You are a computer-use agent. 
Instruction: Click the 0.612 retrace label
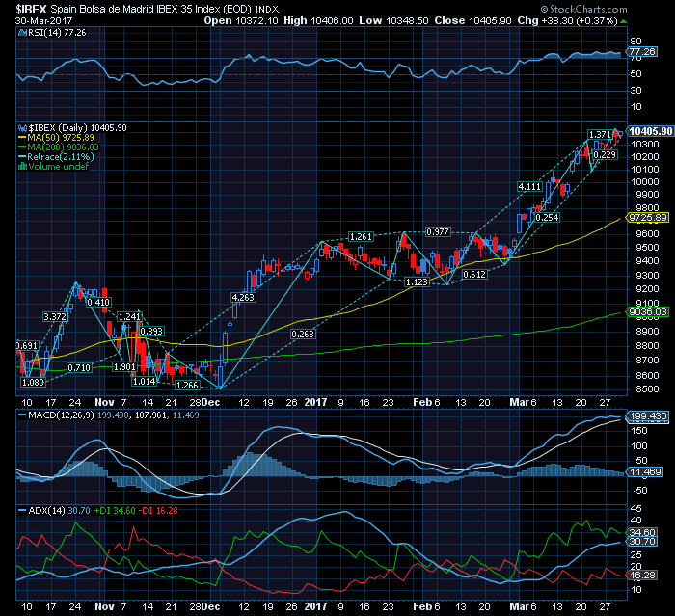click(x=474, y=274)
